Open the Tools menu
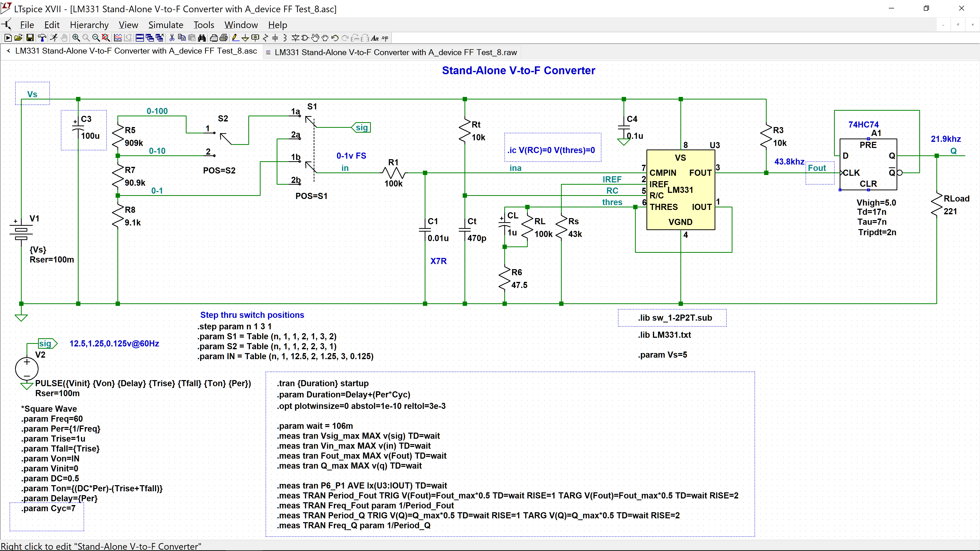 pos(204,25)
